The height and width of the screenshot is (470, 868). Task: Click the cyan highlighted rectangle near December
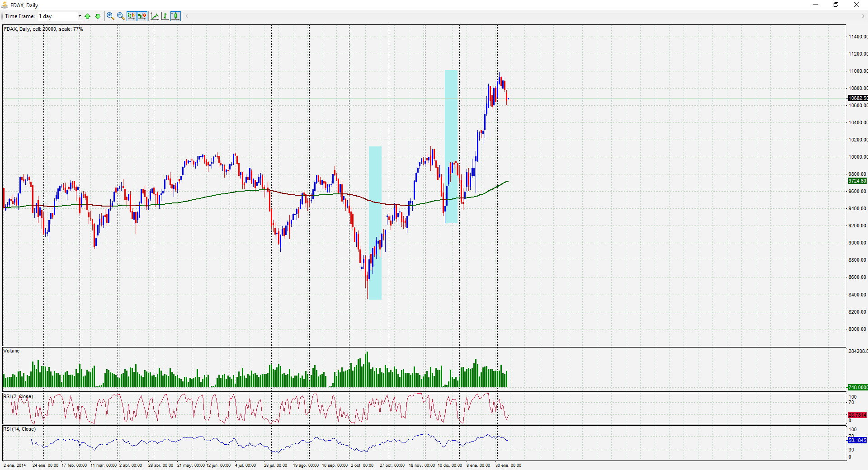pos(451,146)
